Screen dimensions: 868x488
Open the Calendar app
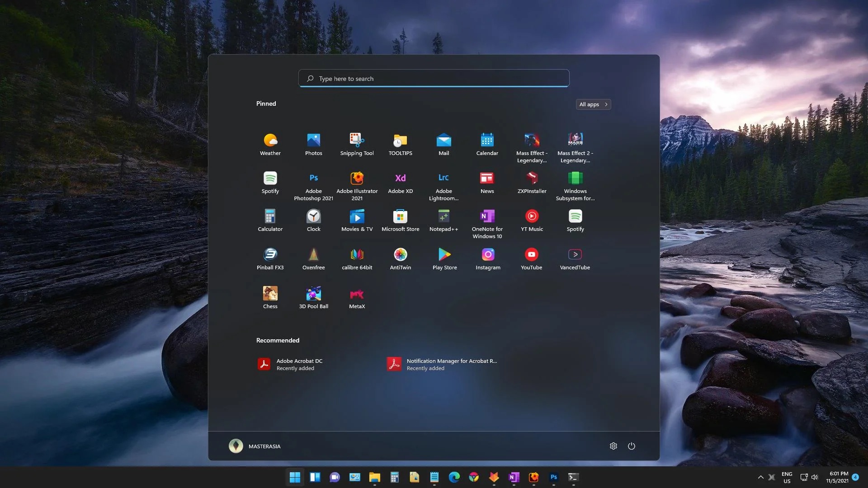487,145
